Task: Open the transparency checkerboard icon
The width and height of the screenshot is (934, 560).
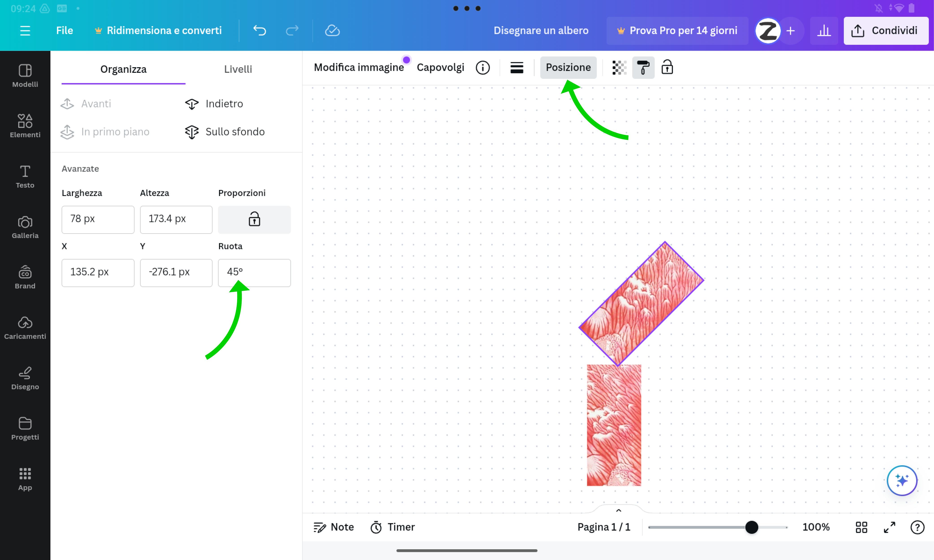Action: [x=619, y=68]
